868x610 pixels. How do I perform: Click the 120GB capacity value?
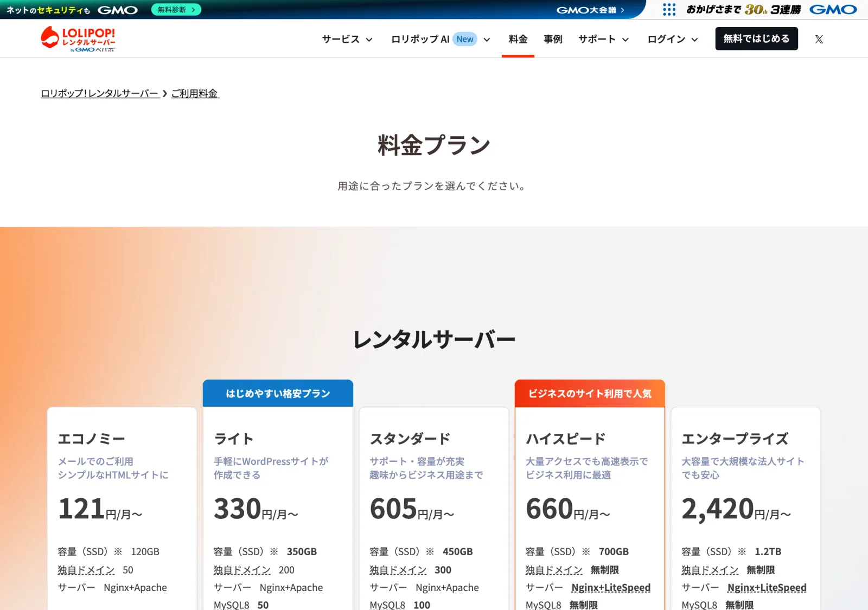pos(145,551)
